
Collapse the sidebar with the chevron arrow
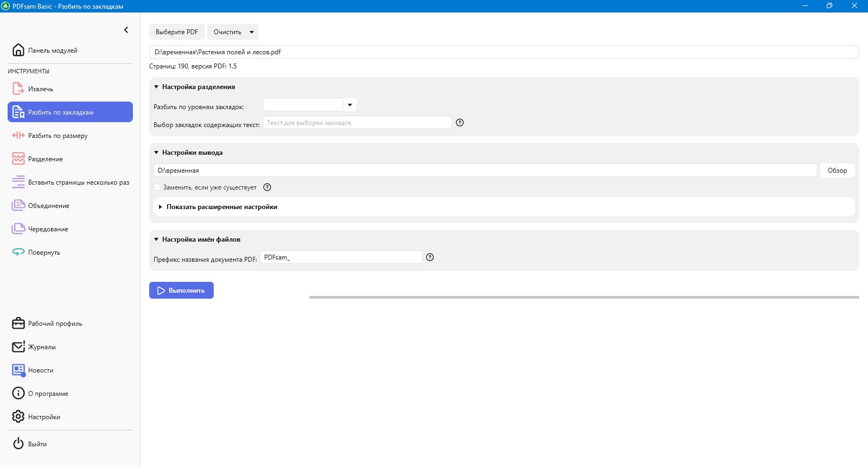pyautogui.click(x=126, y=30)
